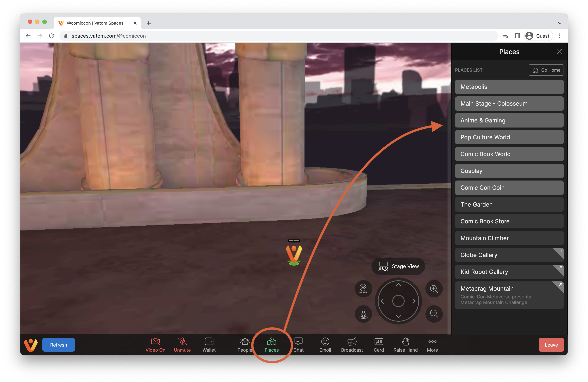Image resolution: width=588 pixels, height=382 pixels.
Task: Click the red Leave button
Action: click(551, 345)
